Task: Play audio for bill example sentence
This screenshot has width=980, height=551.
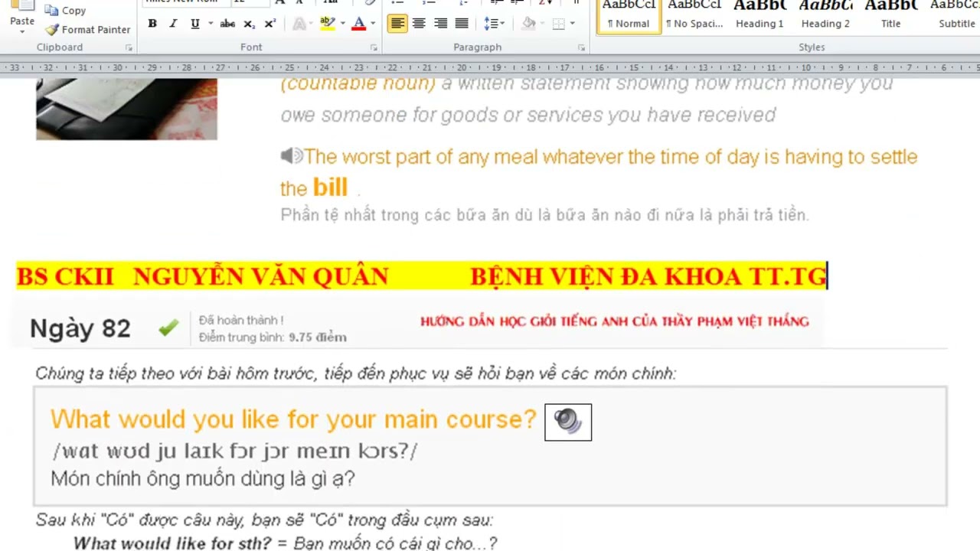Action: pos(292,157)
